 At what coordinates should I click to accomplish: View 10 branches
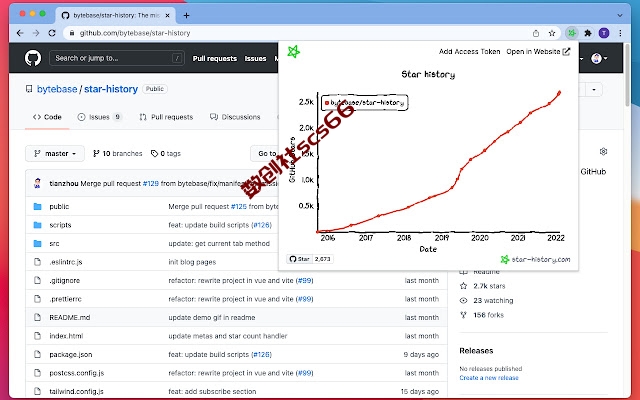[118, 153]
